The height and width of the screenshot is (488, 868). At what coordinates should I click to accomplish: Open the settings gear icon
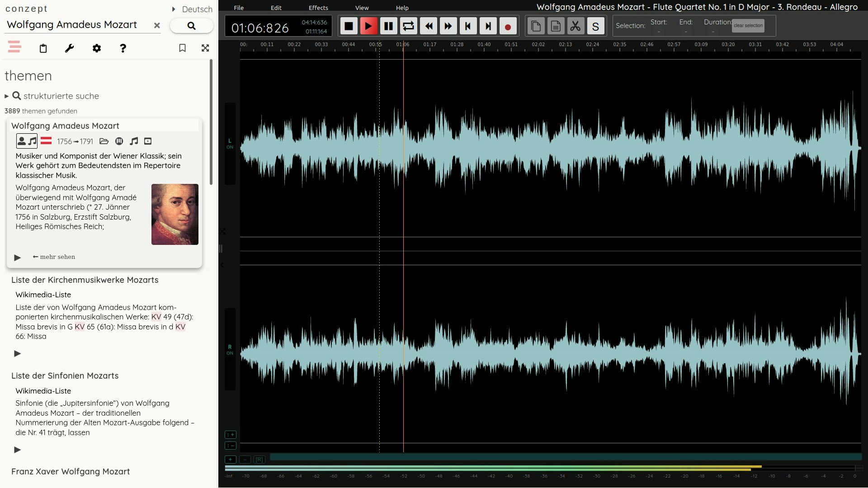coord(97,48)
